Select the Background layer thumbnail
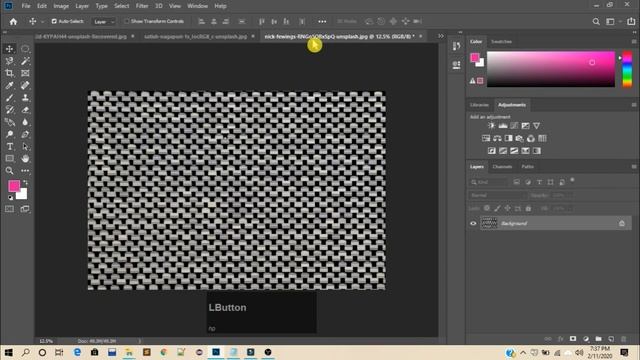Viewport: 640px width, 360px height. pyautogui.click(x=489, y=223)
